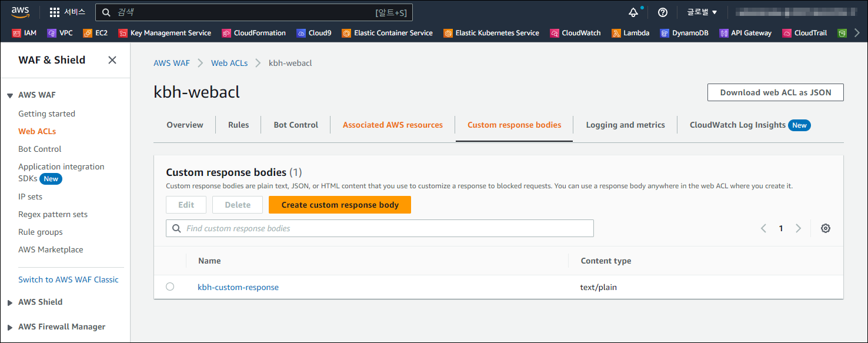Open Elastic Kubernetes Service shortcut
The image size is (868, 343).
(491, 33)
